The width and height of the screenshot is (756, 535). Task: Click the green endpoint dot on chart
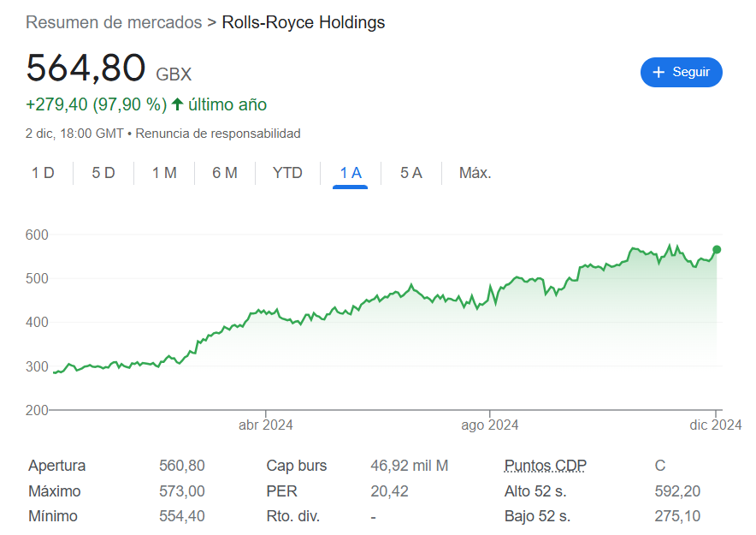(717, 249)
